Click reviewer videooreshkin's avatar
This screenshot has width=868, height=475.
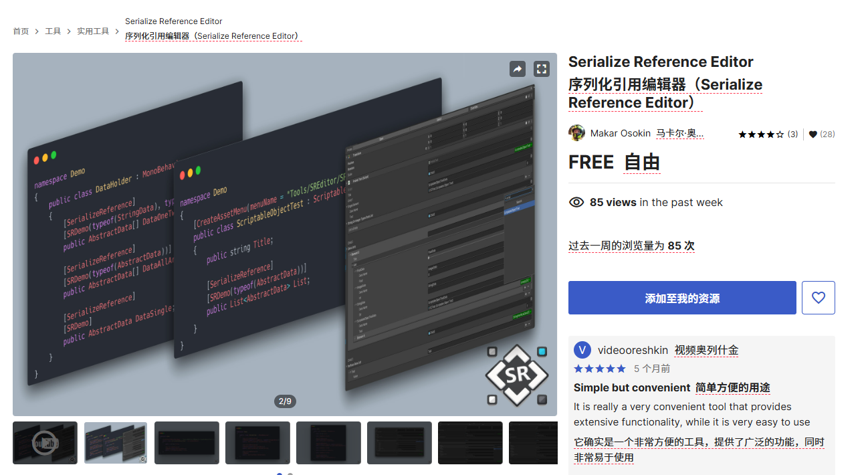click(581, 350)
